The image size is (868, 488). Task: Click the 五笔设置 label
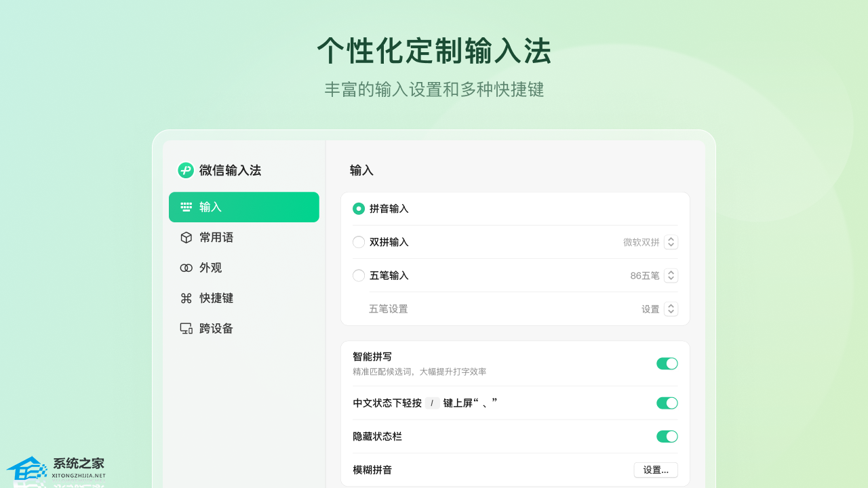(389, 309)
